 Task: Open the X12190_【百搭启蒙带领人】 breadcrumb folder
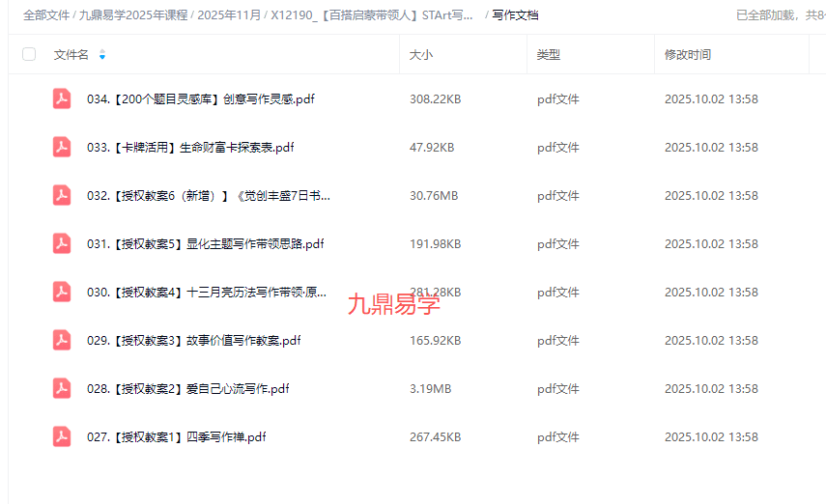pyautogui.click(x=372, y=15)
